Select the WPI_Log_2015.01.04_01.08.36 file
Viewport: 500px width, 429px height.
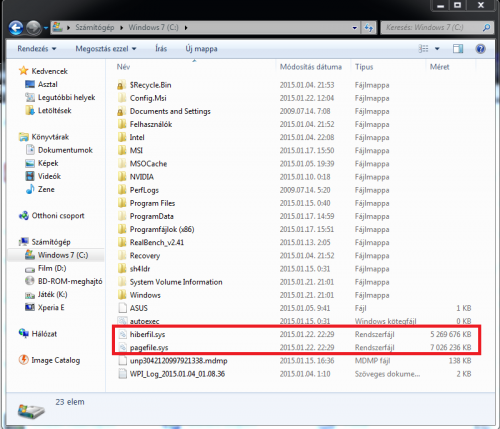177,374
